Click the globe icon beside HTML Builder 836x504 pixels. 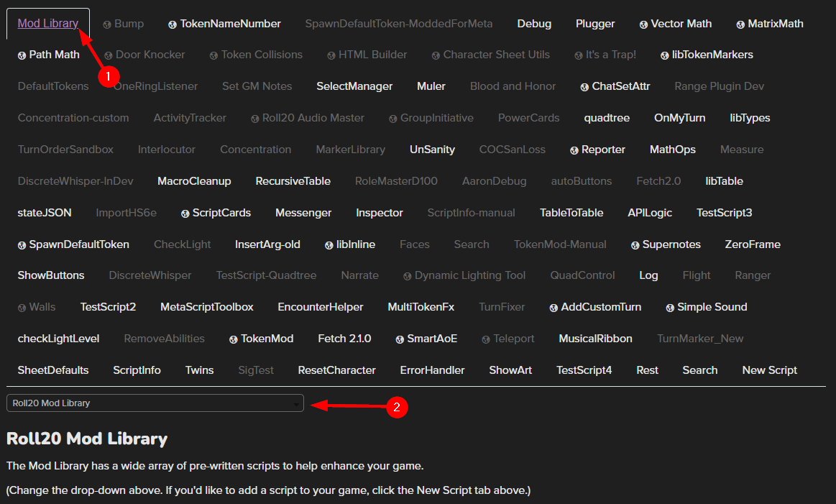click(331, 55)
